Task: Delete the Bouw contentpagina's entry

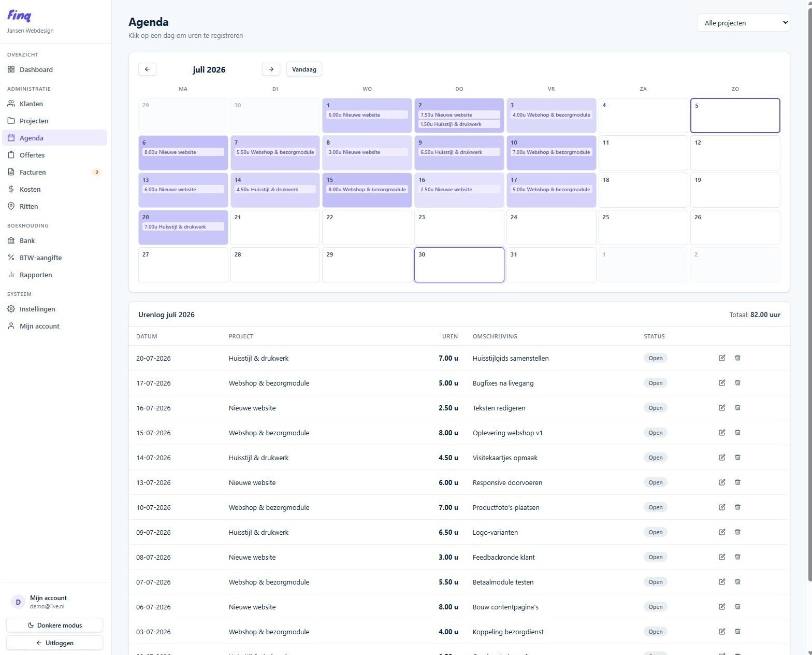Action: coord(737,607)
